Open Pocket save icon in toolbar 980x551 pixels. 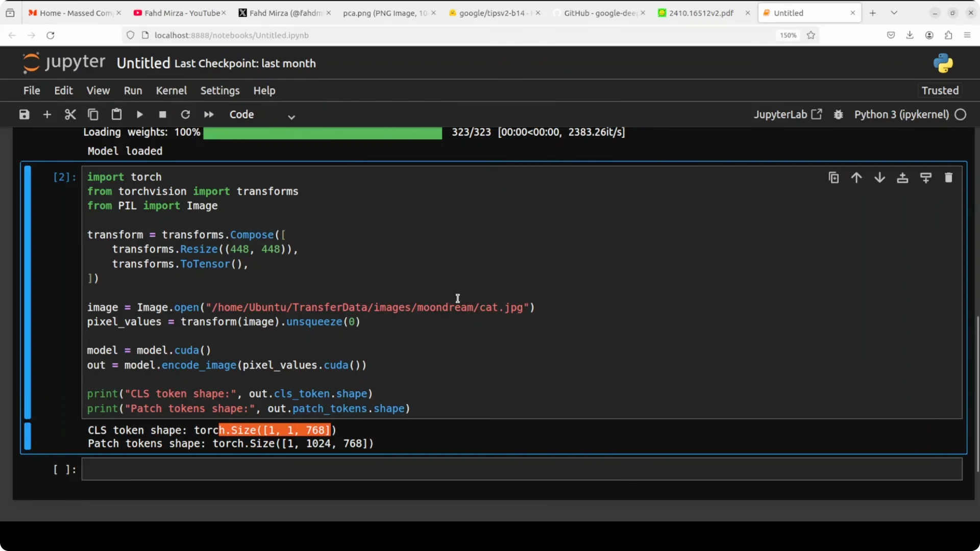click(x=891, y=35)
